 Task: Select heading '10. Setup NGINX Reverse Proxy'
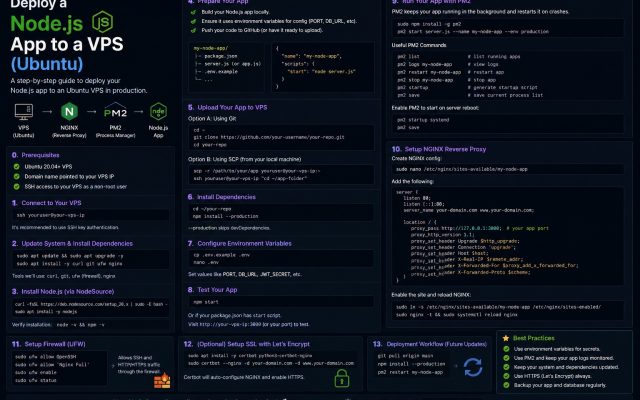439,149
